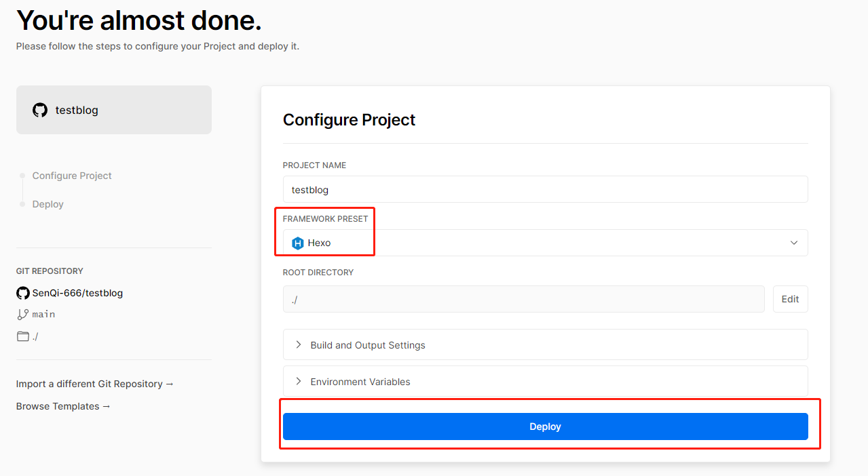Click the root folder icon
Screen dimensions: 868x476
click(23, 336)
